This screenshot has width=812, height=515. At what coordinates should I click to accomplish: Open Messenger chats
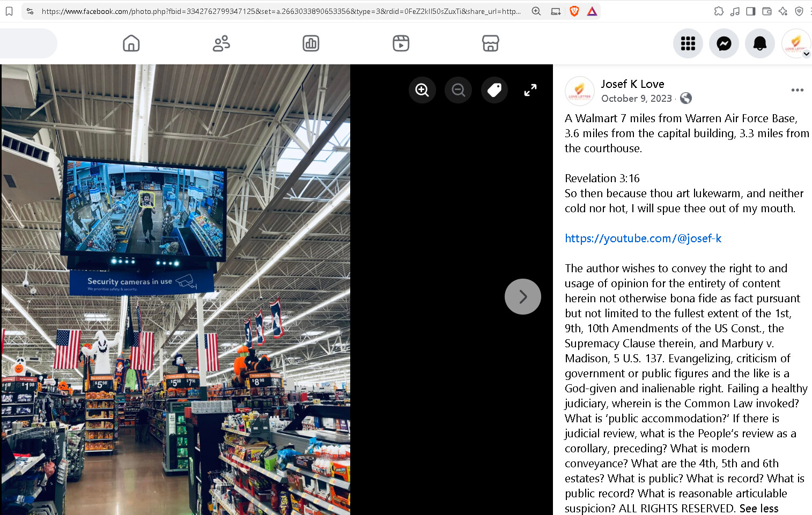(x=724, y=43)
